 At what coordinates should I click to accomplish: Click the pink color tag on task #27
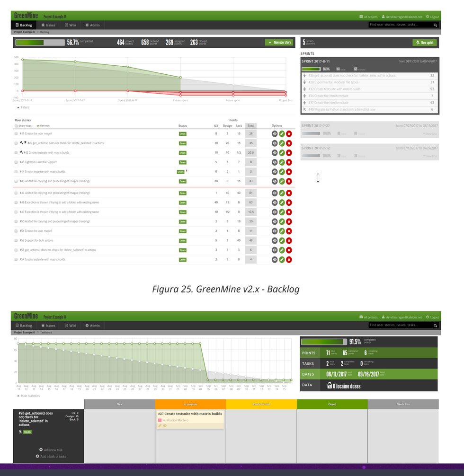[x=160, y=420]
